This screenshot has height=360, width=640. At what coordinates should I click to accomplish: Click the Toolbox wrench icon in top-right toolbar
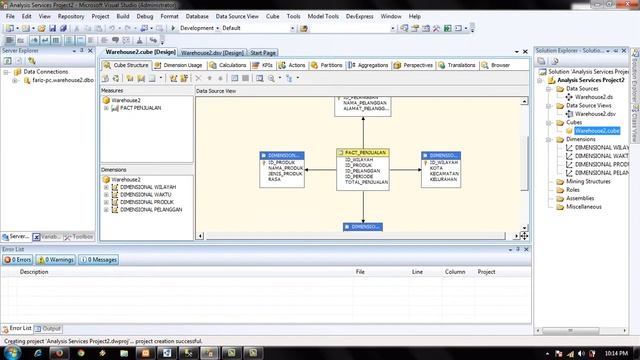click(x=436, y=28)
